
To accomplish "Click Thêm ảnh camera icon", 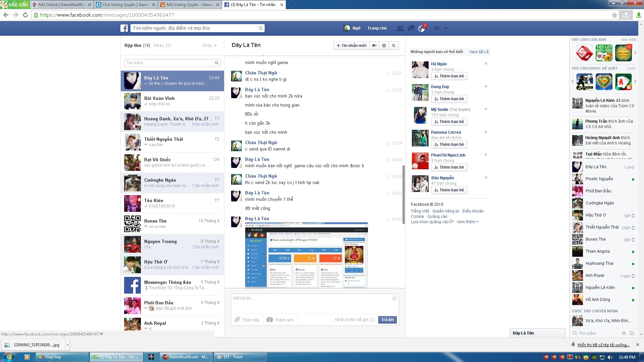I will [270, 320].
